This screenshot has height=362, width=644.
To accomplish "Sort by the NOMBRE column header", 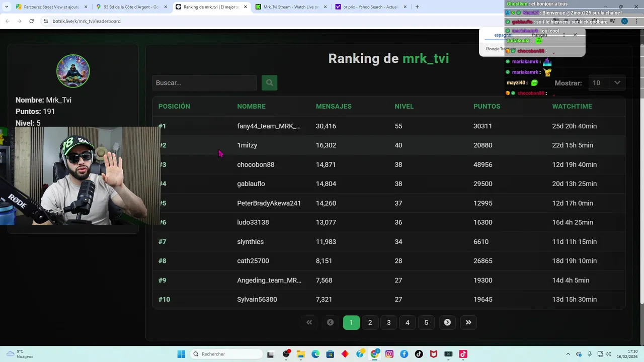I will pyautogui.click(x=251, y=106).
